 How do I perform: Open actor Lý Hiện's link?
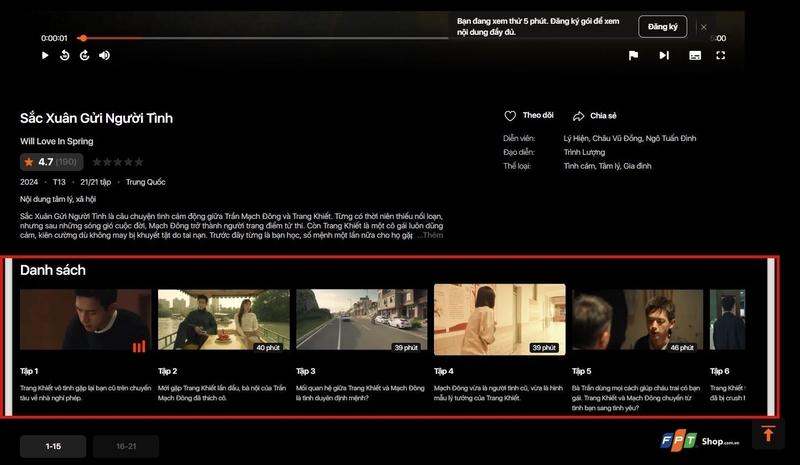[x=577, y=138]
